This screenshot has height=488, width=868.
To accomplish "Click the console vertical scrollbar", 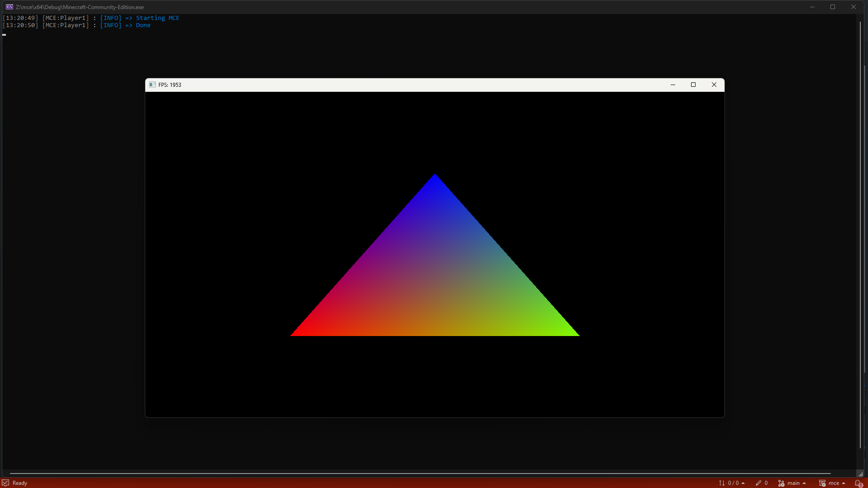I will point(860,235).
